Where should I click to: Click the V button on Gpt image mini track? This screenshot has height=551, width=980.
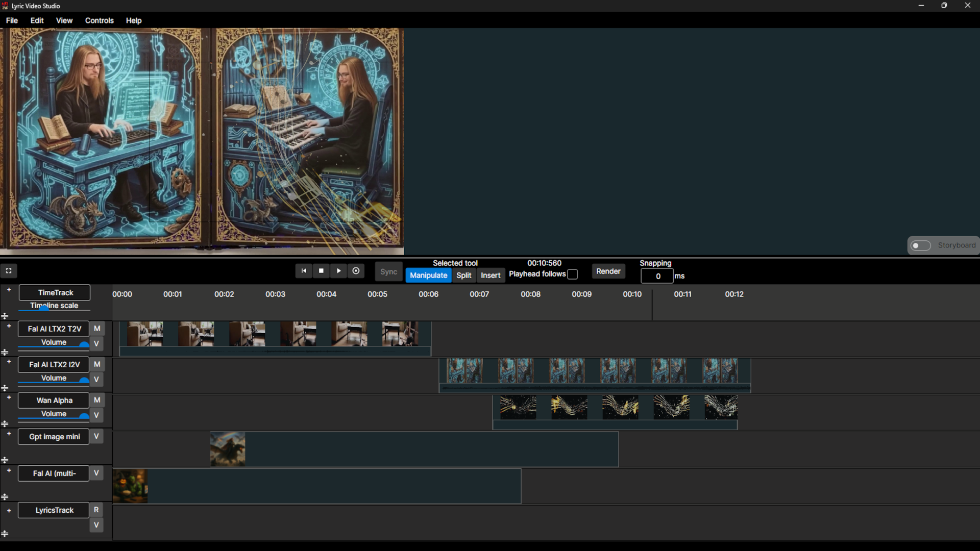point(96,436)
